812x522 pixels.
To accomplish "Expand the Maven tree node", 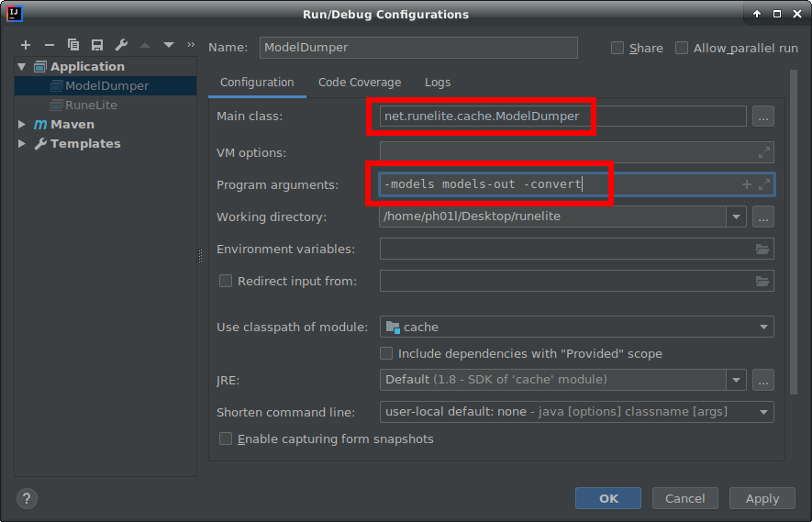I will pos(21,124).
